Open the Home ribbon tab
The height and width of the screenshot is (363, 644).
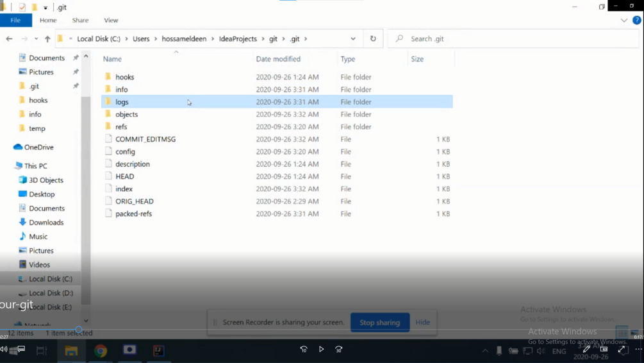point(48,20)
